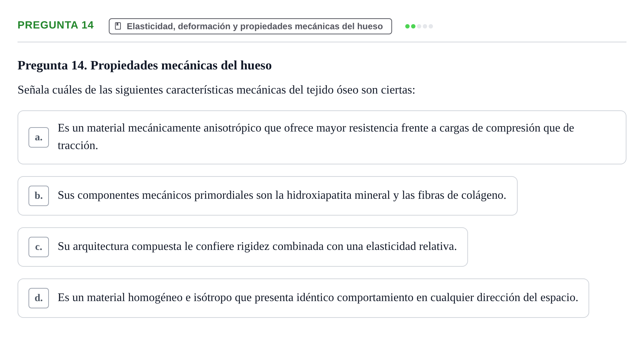
Task: Click the question prompt starting 'Señala cuáles'
Action: click(x=216, y=90)
